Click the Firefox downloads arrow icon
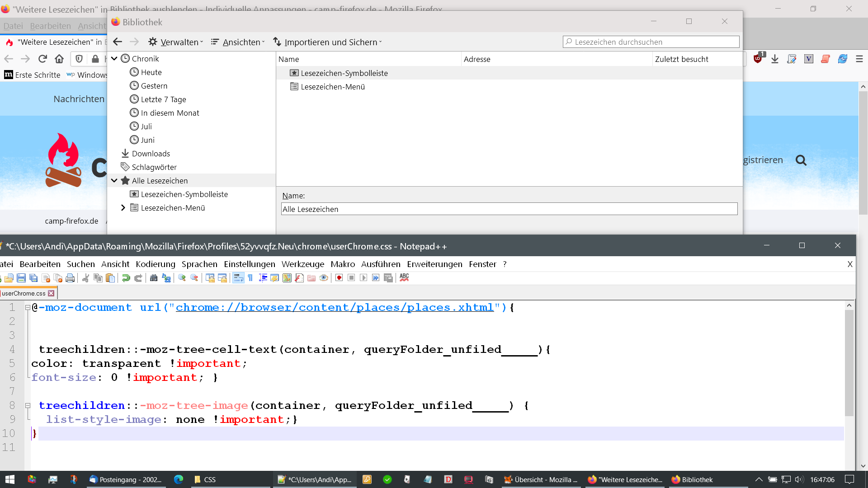868x488 pixels. tap(775, 59)
